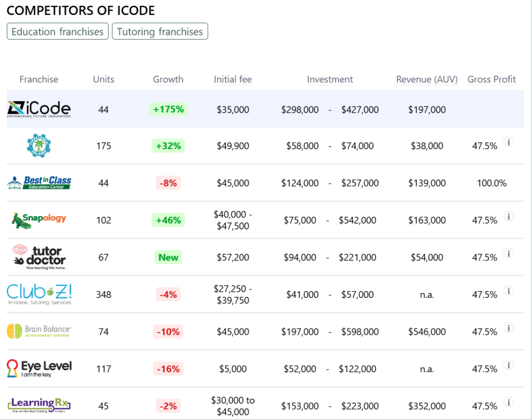Select the 348 units cell
Viewport: 532px width, 420px height.
click(103, 294)
